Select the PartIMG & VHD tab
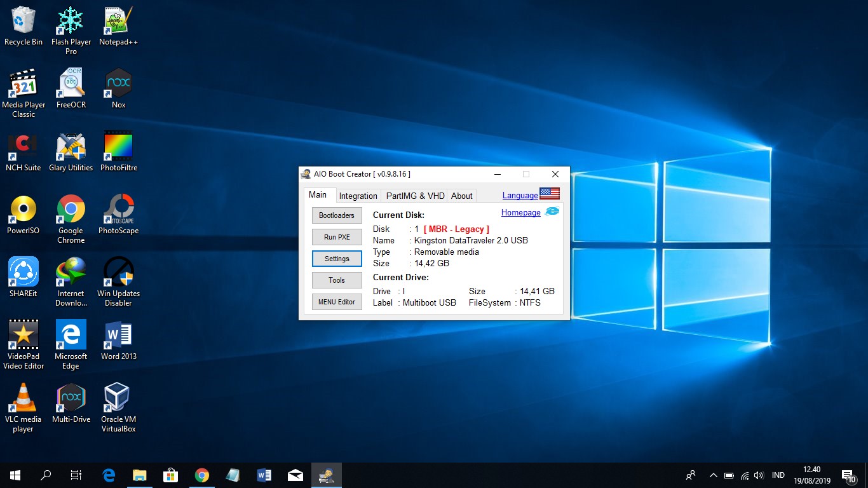Viewport: 868px width, 488px height. point(414,196)
